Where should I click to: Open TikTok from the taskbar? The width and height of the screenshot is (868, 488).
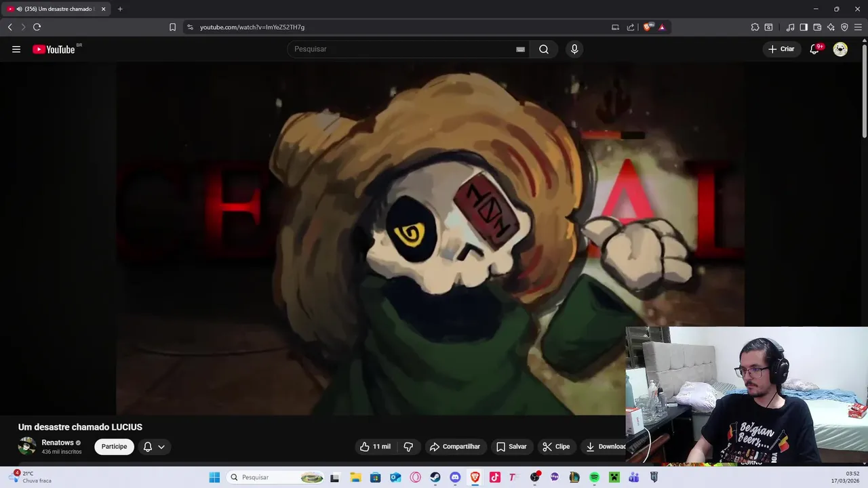[x=495, y=477]
